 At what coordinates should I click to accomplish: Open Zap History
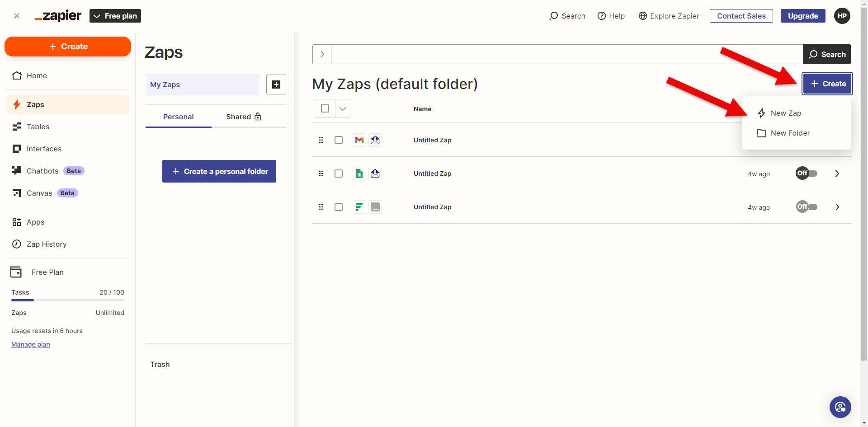pyautogui.click(x=68, y=244)
